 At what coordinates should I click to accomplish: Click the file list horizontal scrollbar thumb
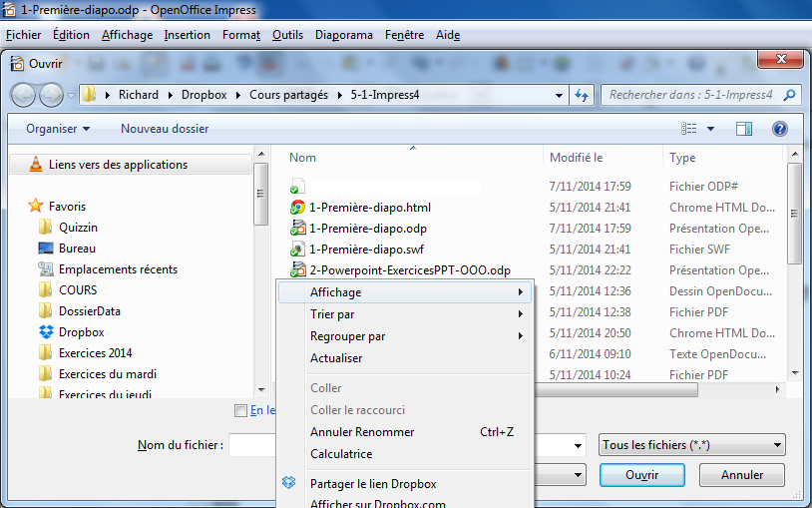(x=615, y=390)
